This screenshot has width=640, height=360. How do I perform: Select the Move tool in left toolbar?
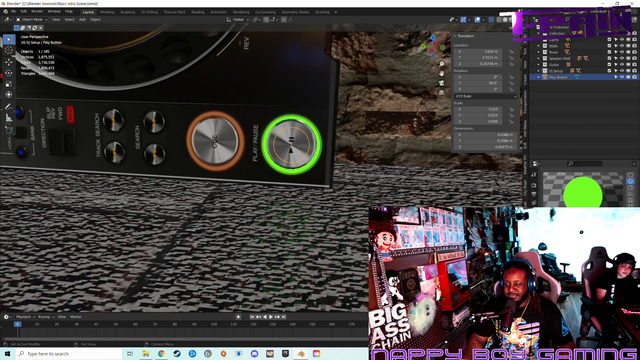(x=9, y=62)
